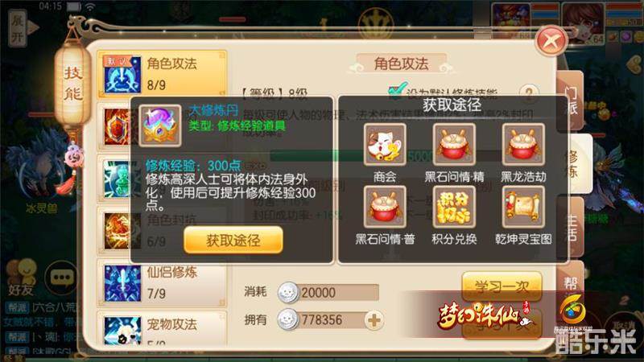Close the skill window with the red X

pos(551,41)
